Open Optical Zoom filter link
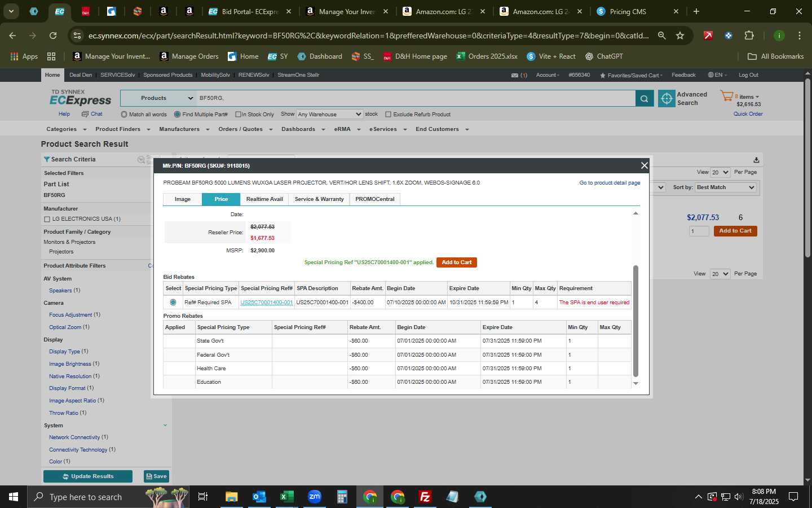 click(65, 327)
